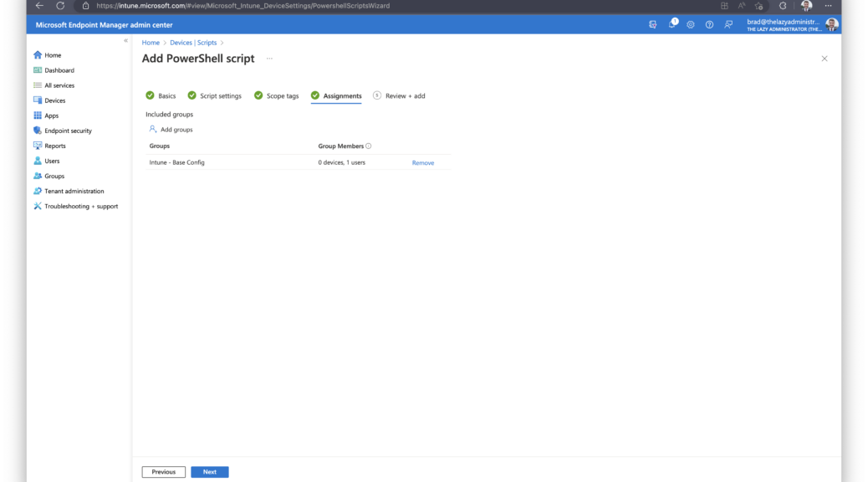Click the Tenant administration icon
The width and height of the screenshot is (868, 482).
point(38,191)
